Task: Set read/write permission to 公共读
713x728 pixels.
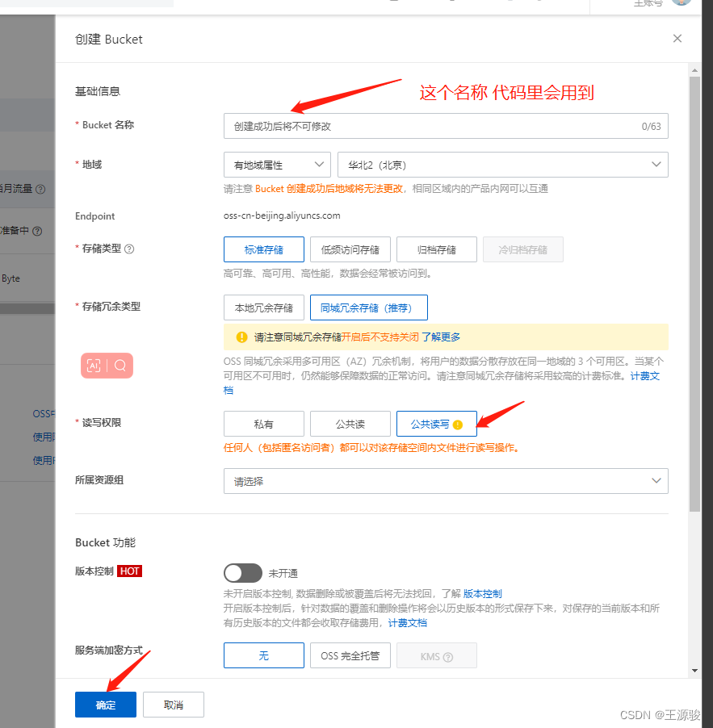Action: point(350,424)
